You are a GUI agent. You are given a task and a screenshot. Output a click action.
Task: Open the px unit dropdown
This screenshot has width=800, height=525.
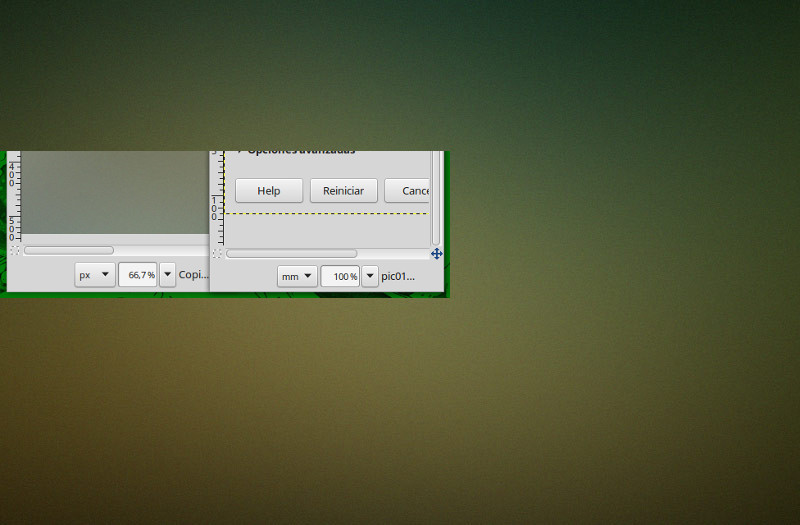(95, 274)
